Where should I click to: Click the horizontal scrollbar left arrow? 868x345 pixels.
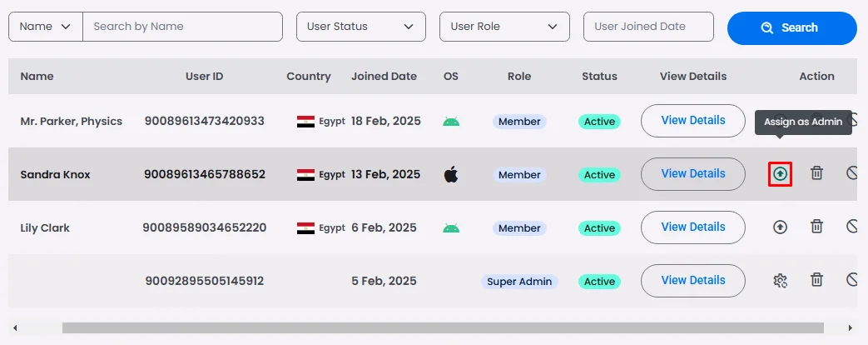(x=15, y=327)
